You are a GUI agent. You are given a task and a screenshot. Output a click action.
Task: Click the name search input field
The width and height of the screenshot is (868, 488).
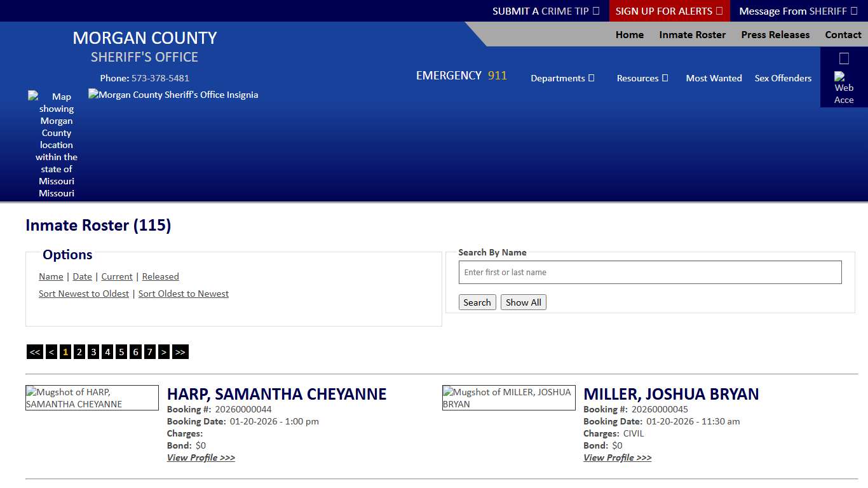pos(649,272)
